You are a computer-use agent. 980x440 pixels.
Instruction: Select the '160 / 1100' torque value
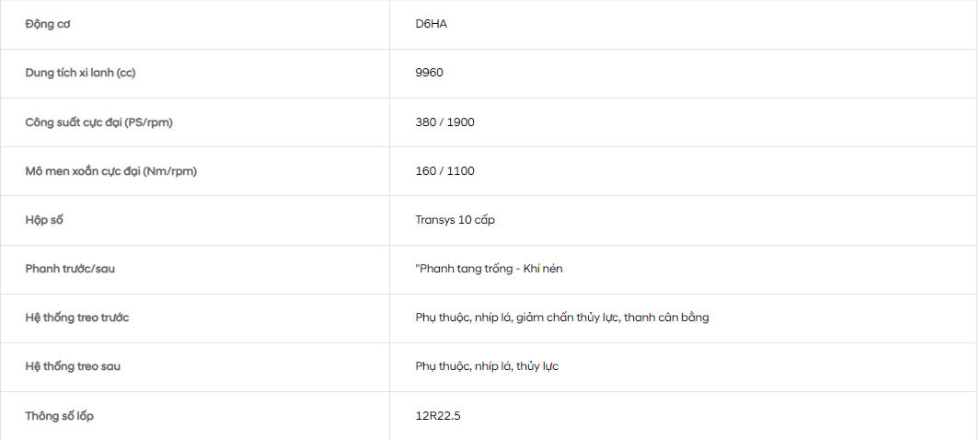click(444, 171)
